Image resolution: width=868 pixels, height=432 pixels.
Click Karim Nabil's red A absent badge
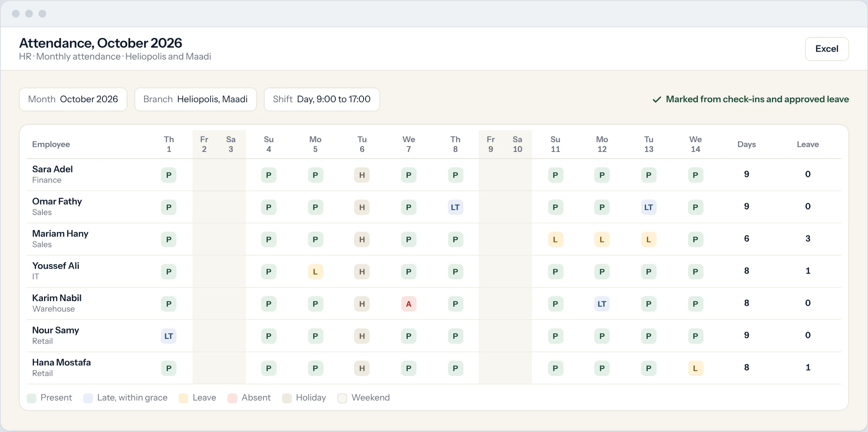point(409,304)
